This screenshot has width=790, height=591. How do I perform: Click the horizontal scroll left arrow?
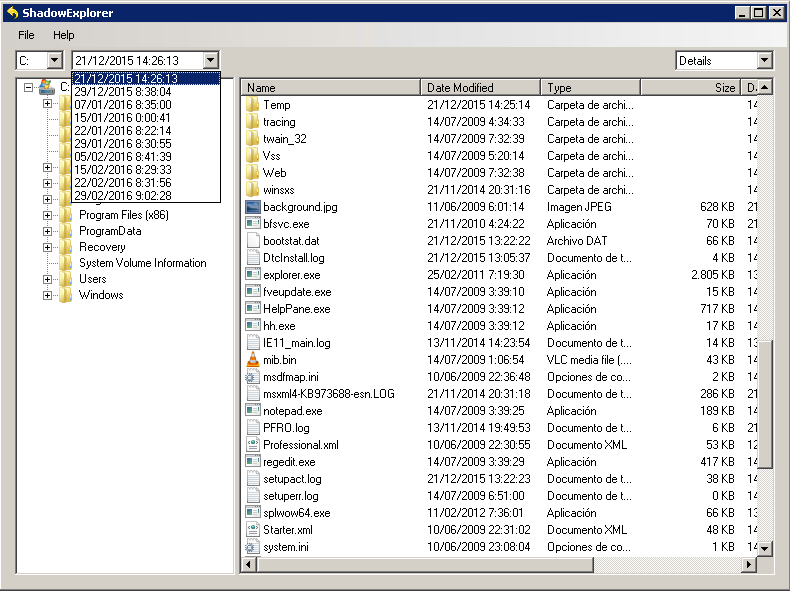tap(249, 565)
